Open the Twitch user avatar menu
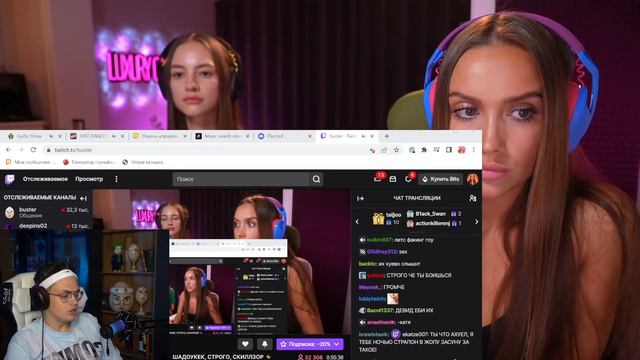This screenshot has height=360, width=640. pos(472,179)
